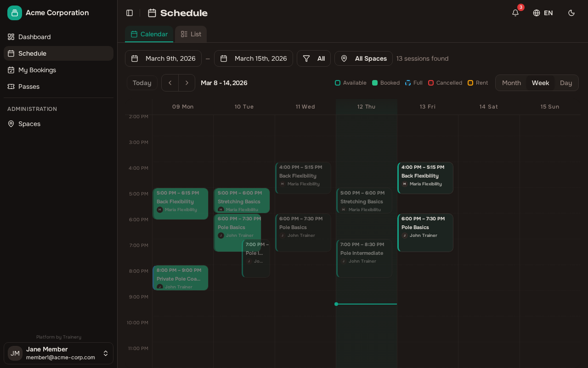The height and width of the screenshot is (368, 588).
Task: Open Thursday Pole Intermediate 7:00 PM session
Action: click(364, 259)
